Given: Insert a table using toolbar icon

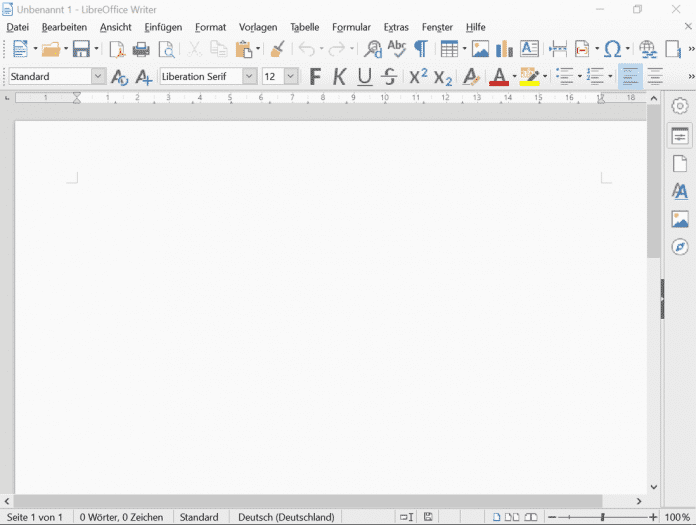Looking at the screenshot, I should (x=448, y=49).
